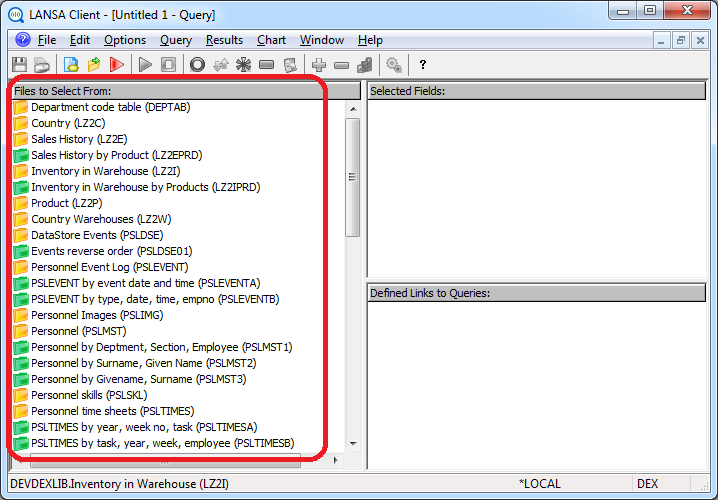718x500 pixels.
Task: Select Inventory in Warehouse by Products (LZ2IPRD)
Action: pos(146,187)
